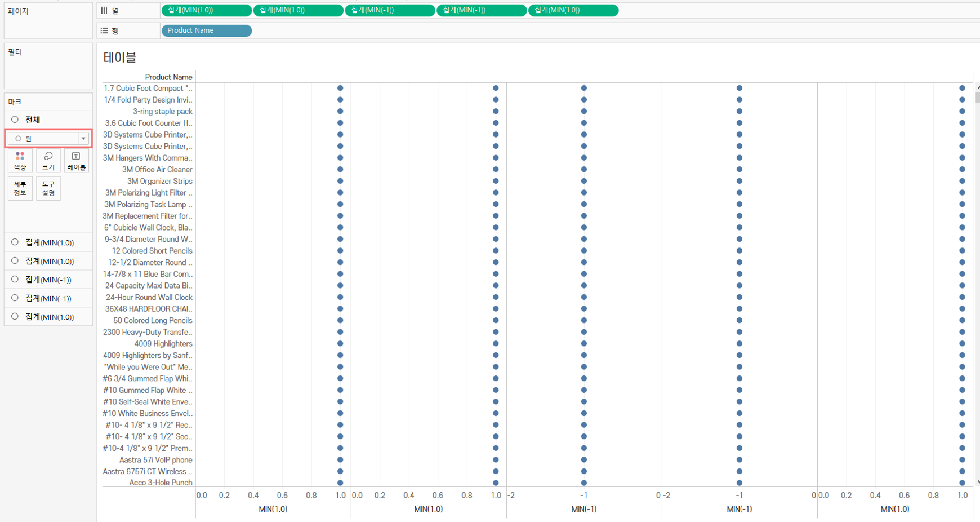Select second 집계(MIN(-1)) entry in marks card list
The height and width of the screenshot is (522, 980).
coord(48,298)
